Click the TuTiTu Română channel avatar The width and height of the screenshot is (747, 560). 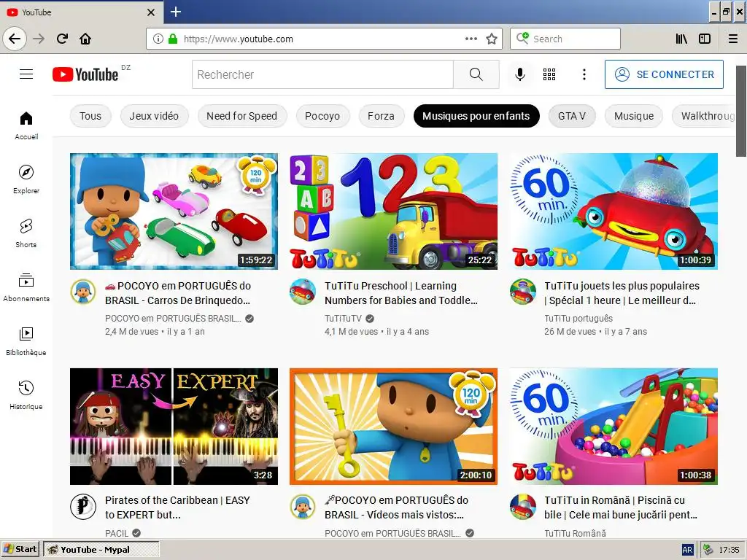point(522,506)
